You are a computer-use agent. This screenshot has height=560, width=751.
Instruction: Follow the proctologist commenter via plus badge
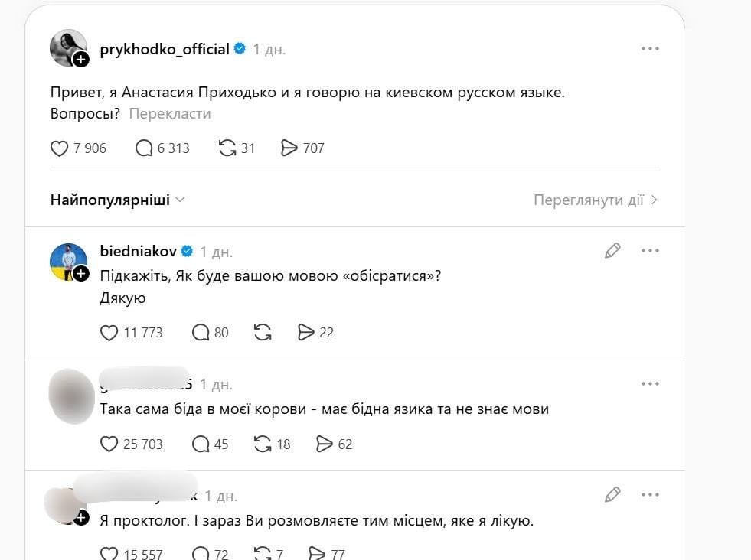coord(81,517)
